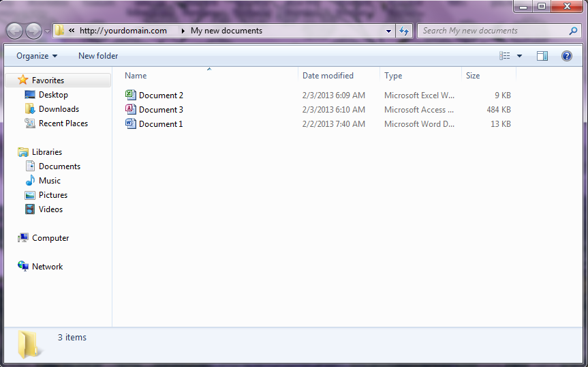The width and height of the screenshot is (588, 367).
Task: Open the address bar history dropdown
Action: 389,31
